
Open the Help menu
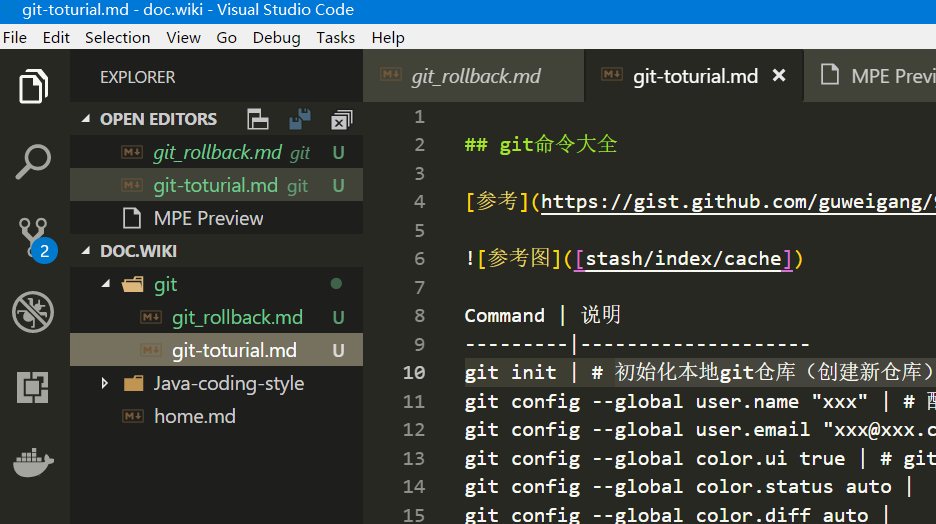(x=388, y=38)
